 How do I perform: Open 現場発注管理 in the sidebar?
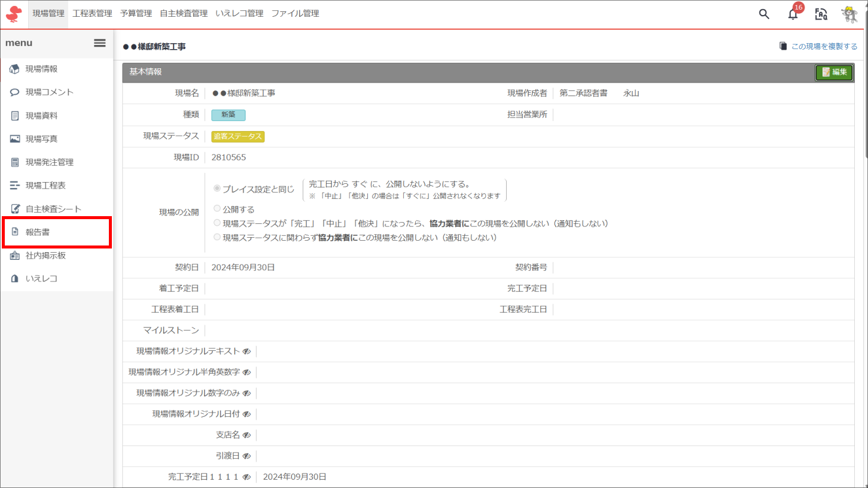click(x=49, y=162)
